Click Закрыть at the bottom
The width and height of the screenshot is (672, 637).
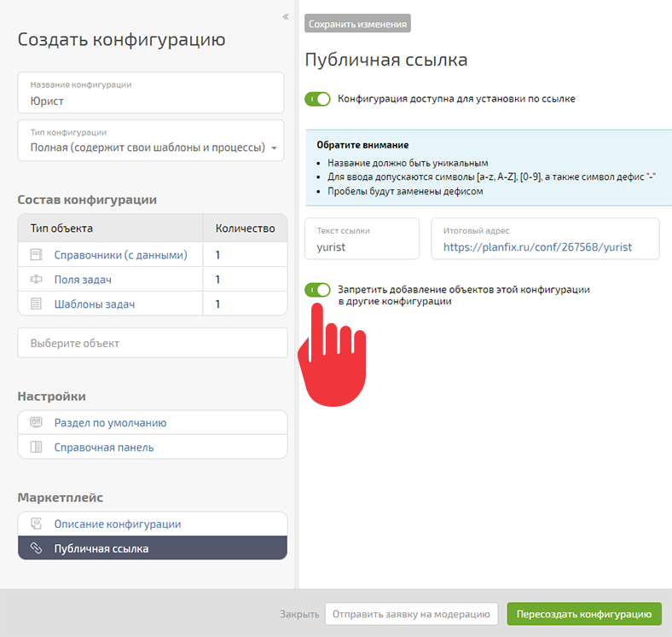coord(299,614)
